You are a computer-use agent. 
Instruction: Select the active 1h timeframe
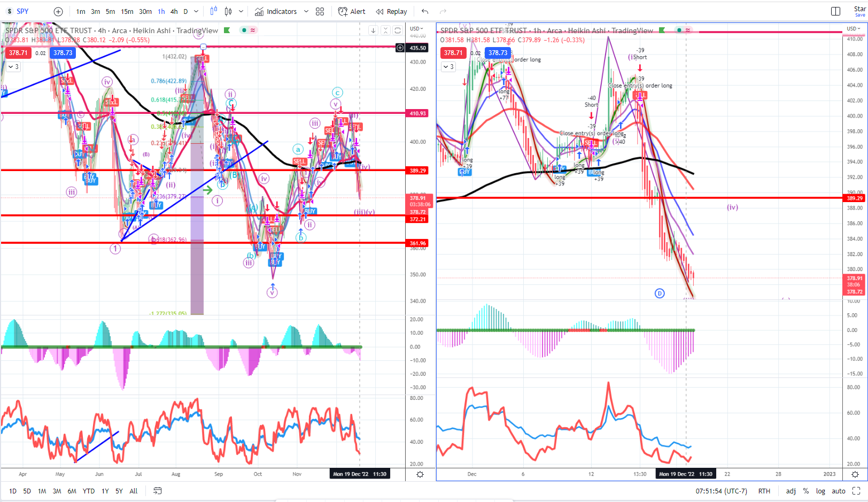click(161, 11)
